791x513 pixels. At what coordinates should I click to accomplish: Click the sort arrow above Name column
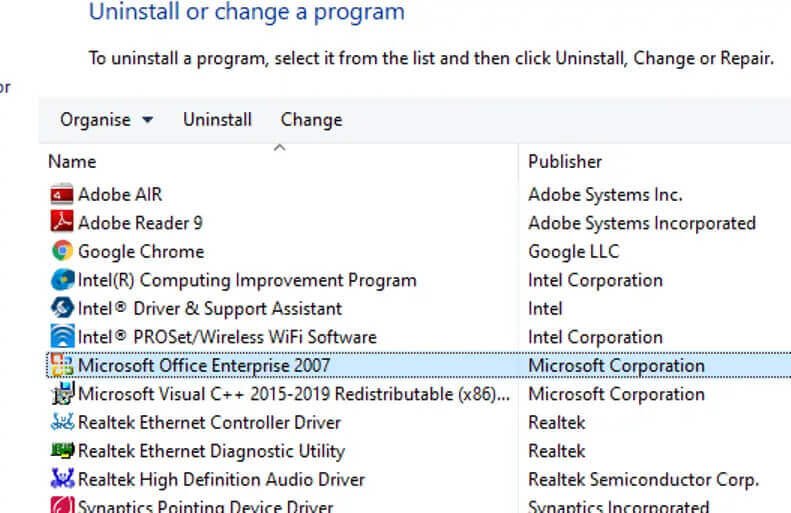[x=279, y=148]
